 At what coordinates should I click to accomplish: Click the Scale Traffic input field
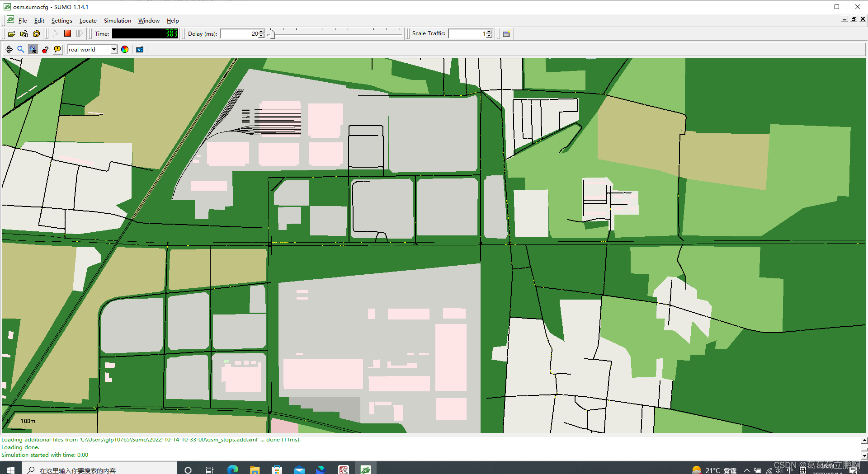pos(467,34)
